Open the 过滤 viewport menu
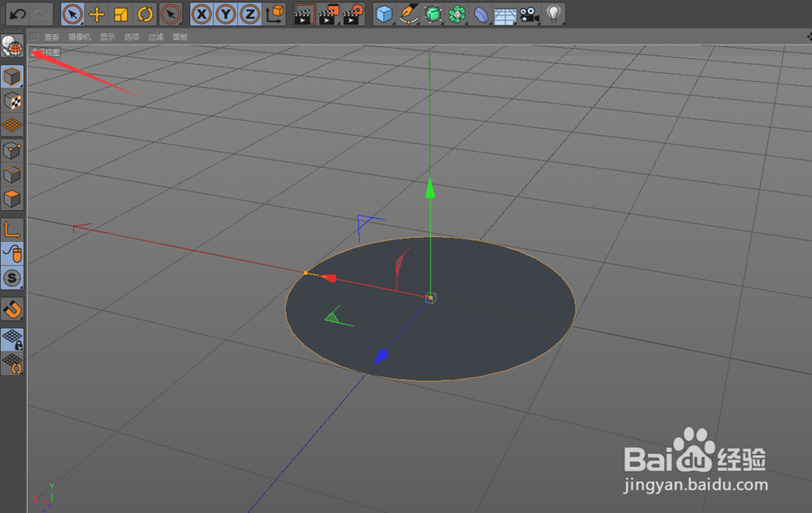The image size is (812, 513). click(156, 37)
